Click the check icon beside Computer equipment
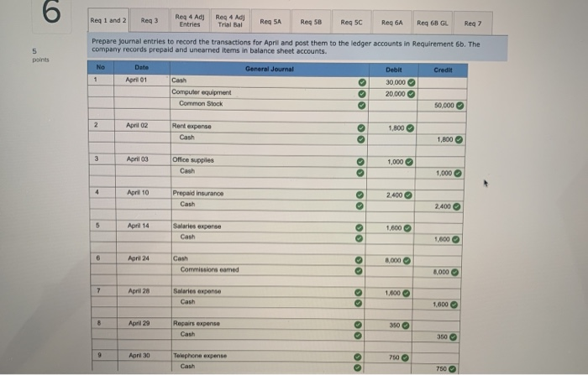Screen dimensions: 588x375 coord(362,94)
